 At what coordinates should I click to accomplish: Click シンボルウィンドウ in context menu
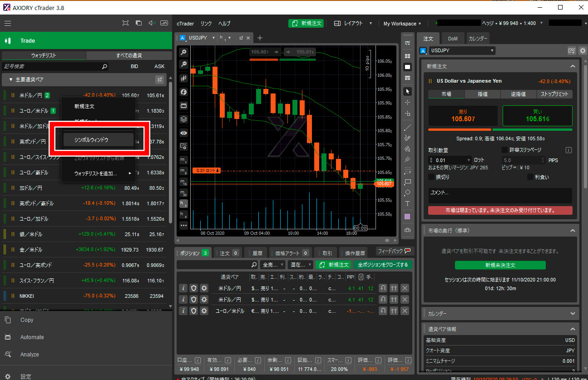98,140
